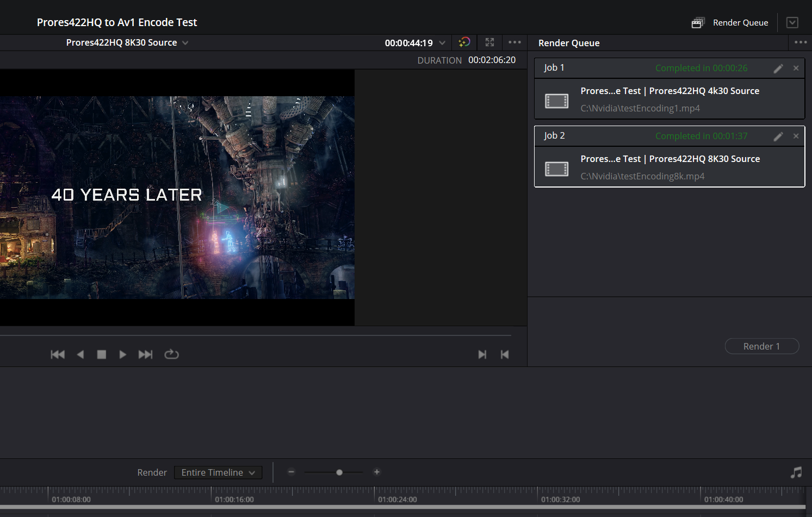The image size is (812, 517).
Task: Play the clip in reverse
Action: click(80, 354)
